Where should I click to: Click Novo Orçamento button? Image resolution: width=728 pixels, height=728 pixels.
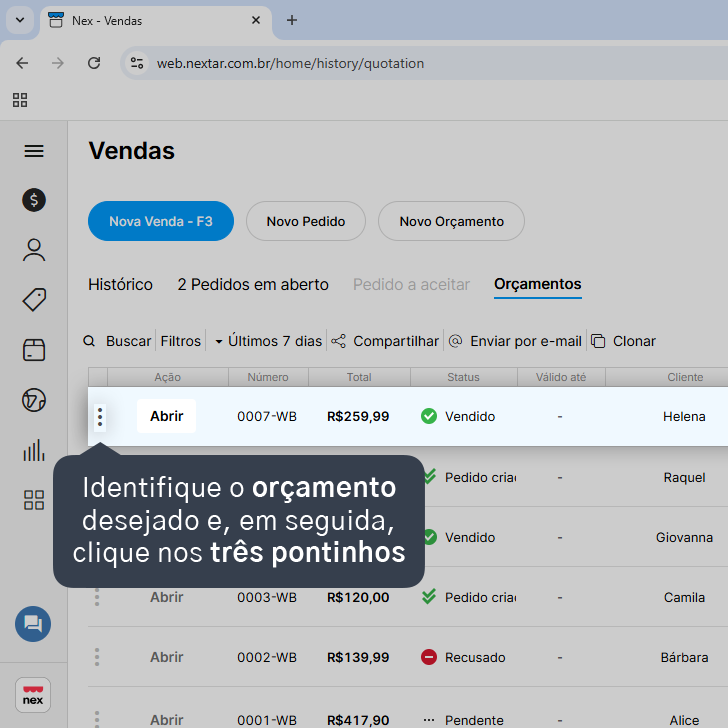[x=451, y=221]
